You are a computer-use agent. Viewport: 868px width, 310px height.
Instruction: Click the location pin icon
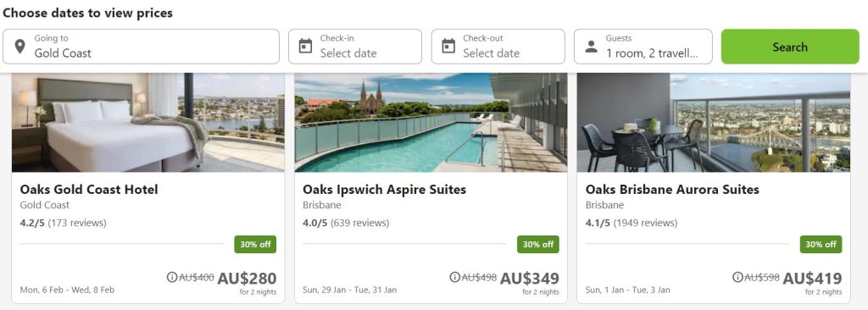pos(20,47)
